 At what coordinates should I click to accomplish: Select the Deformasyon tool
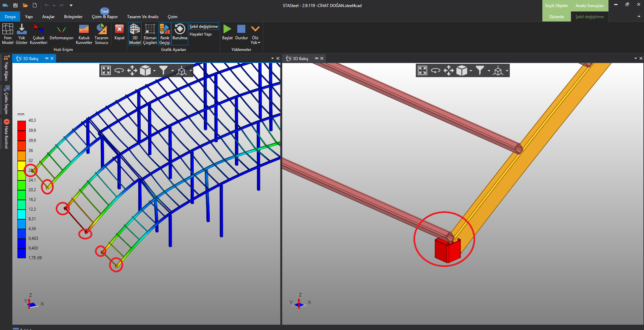(61, 33)
